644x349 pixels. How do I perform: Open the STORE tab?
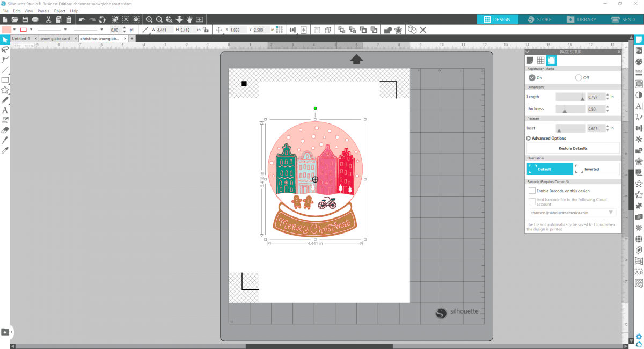[539, 20]
